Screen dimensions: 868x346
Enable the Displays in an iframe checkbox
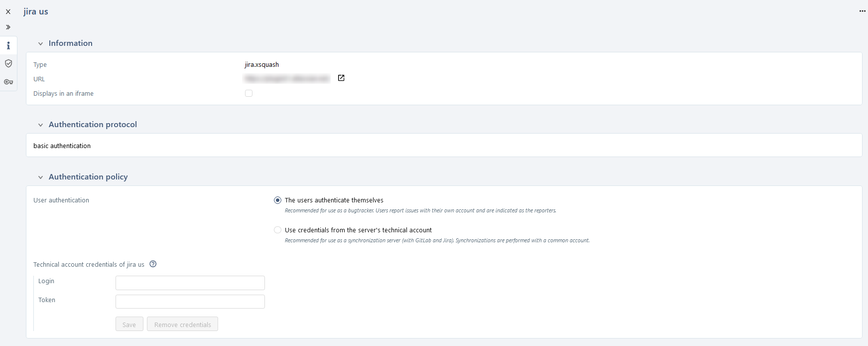click(x=248, y=93)
